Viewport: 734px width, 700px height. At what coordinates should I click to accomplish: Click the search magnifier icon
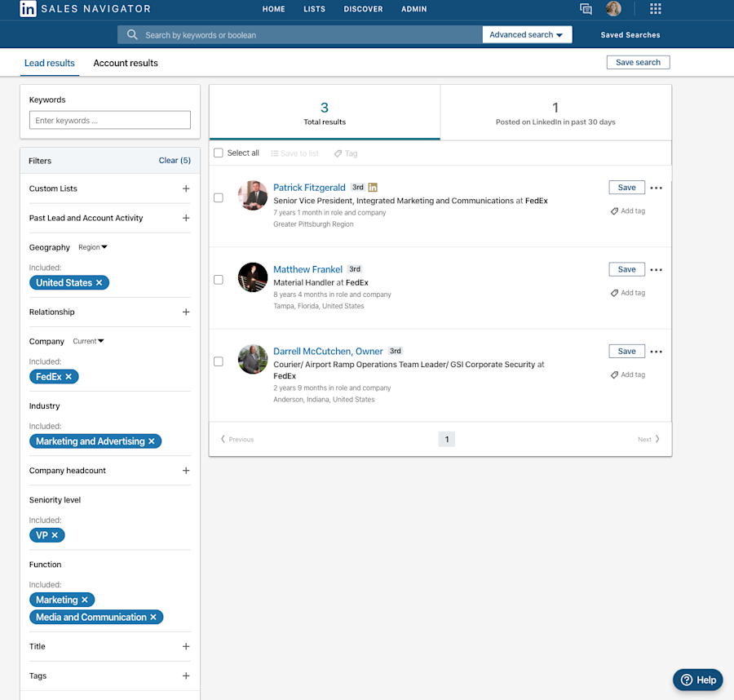coord(132,34)
